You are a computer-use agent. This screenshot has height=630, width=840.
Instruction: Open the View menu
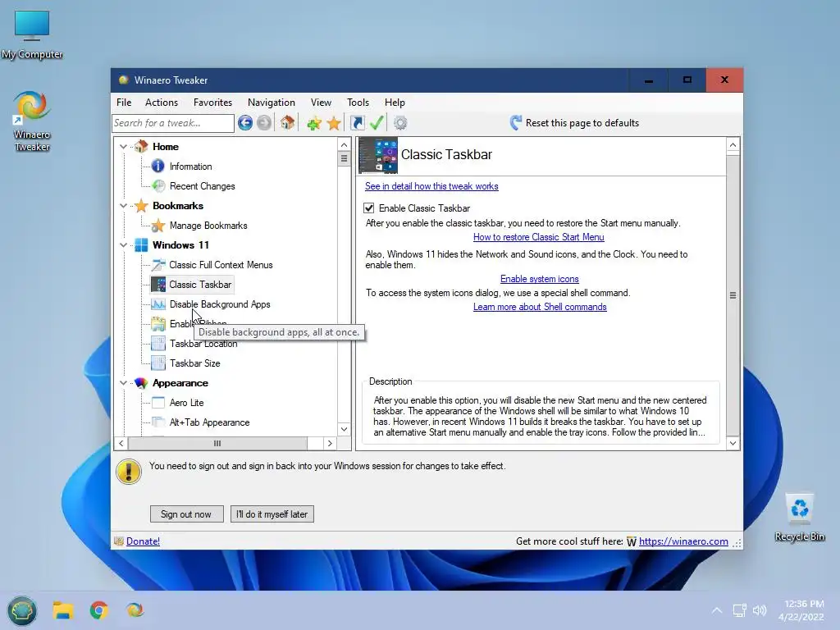321,103
